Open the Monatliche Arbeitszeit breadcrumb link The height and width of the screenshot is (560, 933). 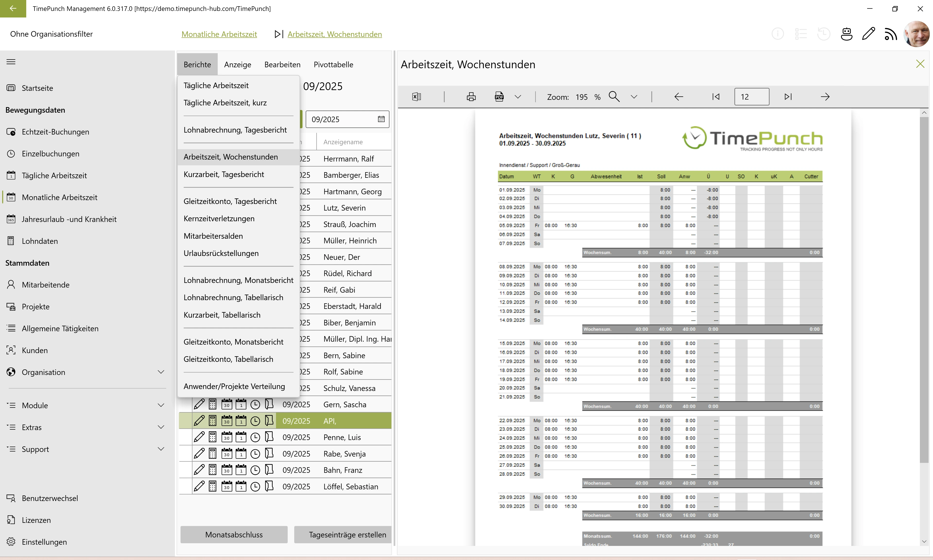point(219,34)
